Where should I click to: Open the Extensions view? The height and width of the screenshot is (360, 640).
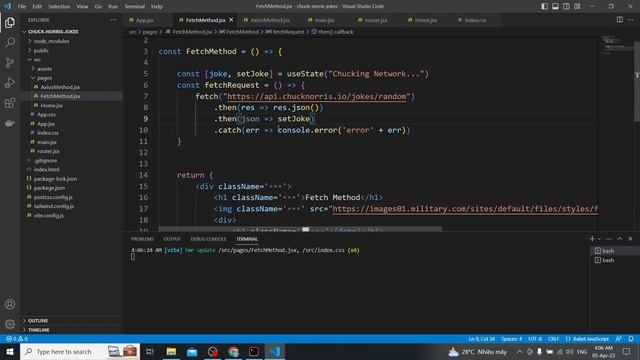[10, 103]
